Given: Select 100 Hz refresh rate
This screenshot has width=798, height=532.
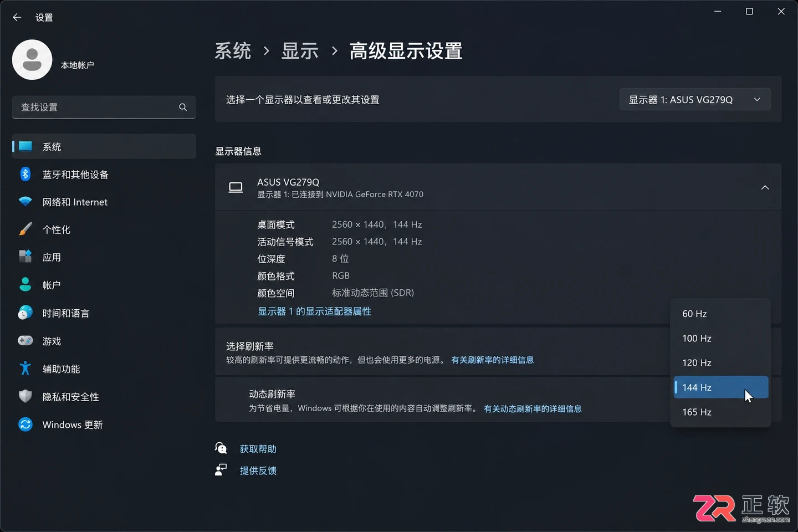Looking at the screenshot, I should 721,338.
